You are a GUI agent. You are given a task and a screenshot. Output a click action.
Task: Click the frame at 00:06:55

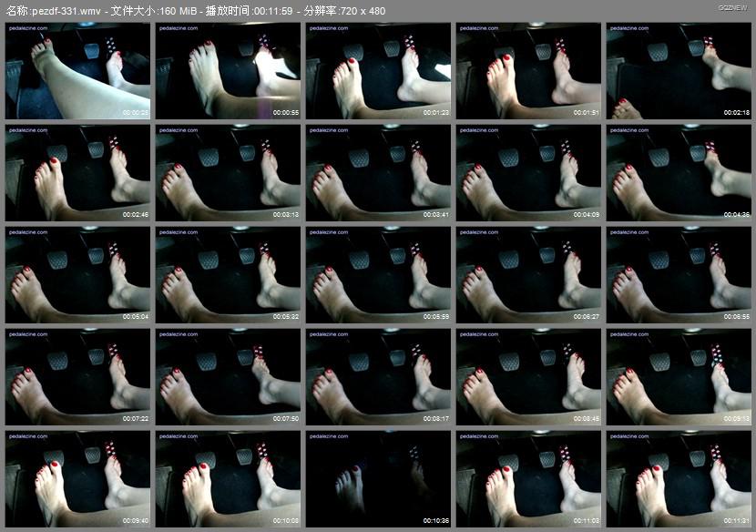pos(679,275)
